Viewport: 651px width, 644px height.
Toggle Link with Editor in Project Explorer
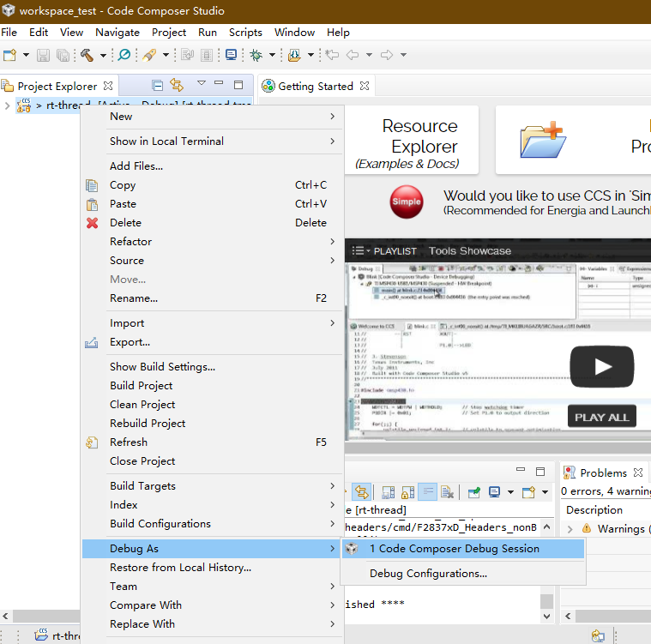click(177, 86)
